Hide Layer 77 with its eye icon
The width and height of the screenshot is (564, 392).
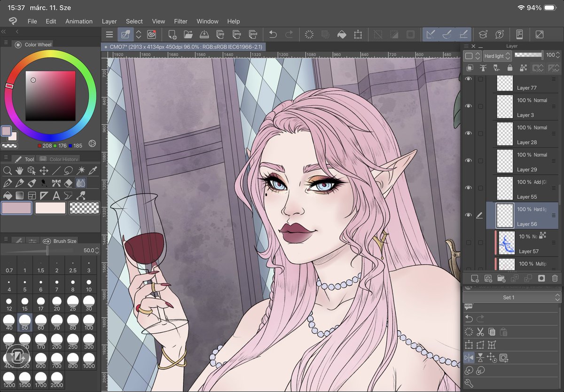(468, 79)
